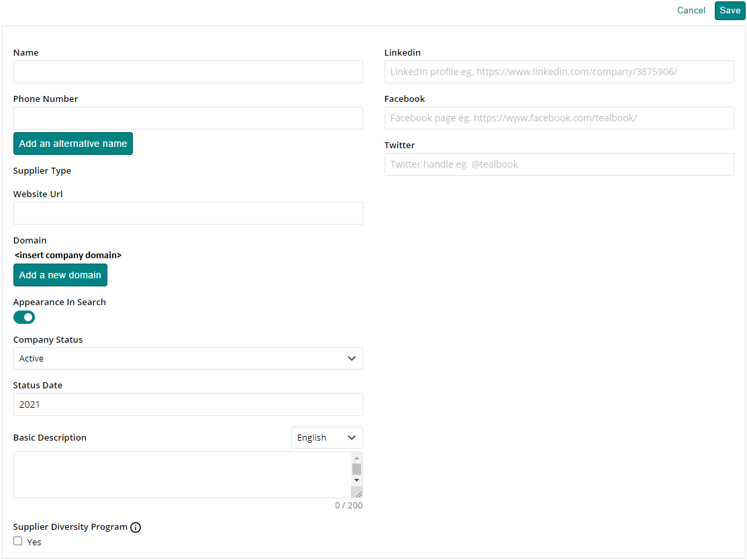Click the Facebook page input field

559,118
